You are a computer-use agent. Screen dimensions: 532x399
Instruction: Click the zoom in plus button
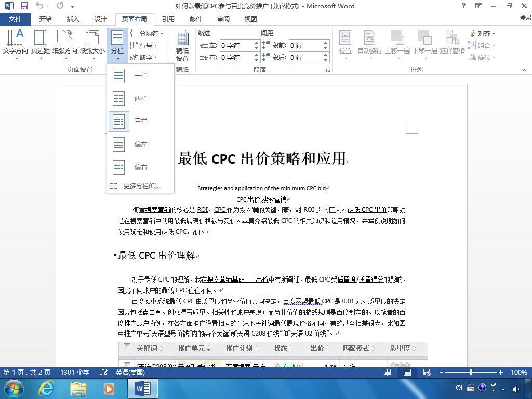(x=500, y=372)
